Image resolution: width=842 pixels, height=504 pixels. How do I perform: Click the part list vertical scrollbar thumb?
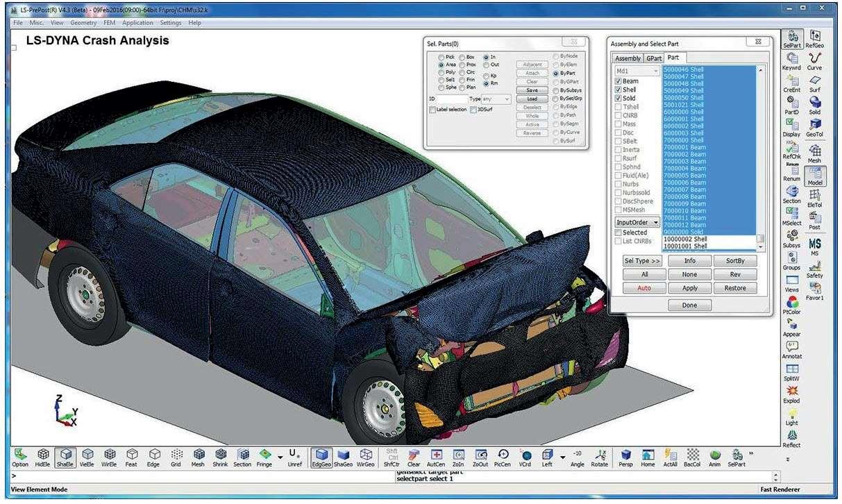pos(760,237)
